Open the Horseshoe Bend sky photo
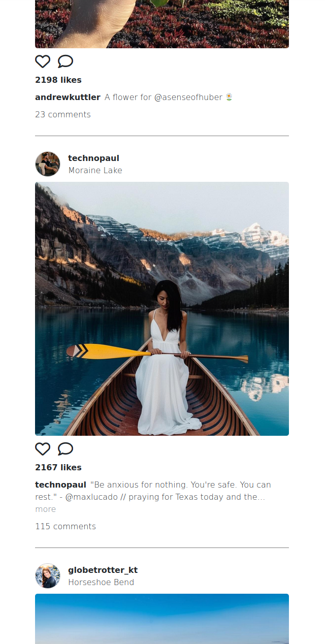 coord(162,619)
